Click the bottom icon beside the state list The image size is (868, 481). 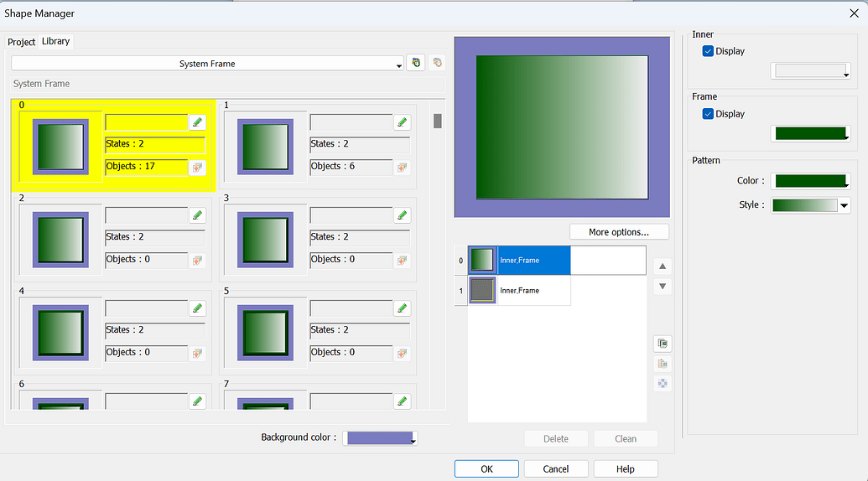(662, 383)
